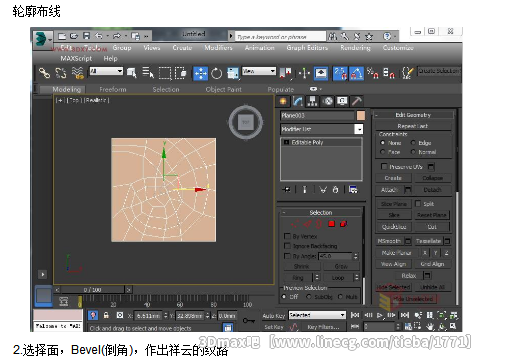Viewport: 511px width, 361px height.
Task: Switch to the Freeform ribbon tab
Action: [113, 89]
